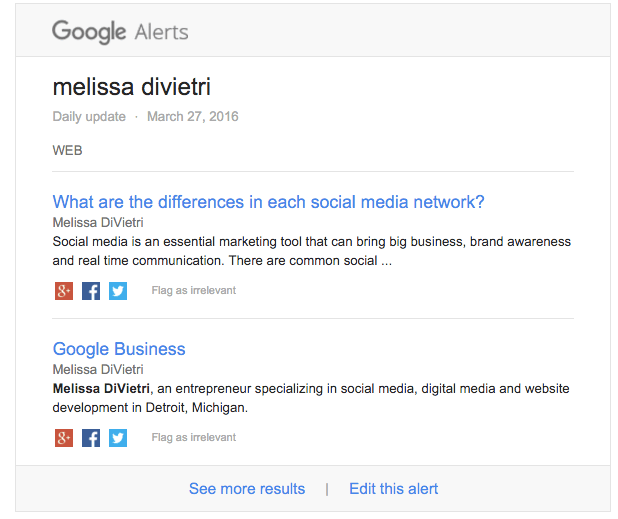Screen dimensions: 618x519
Task: Open Edit this alert
Action: [x=393, y=489]
